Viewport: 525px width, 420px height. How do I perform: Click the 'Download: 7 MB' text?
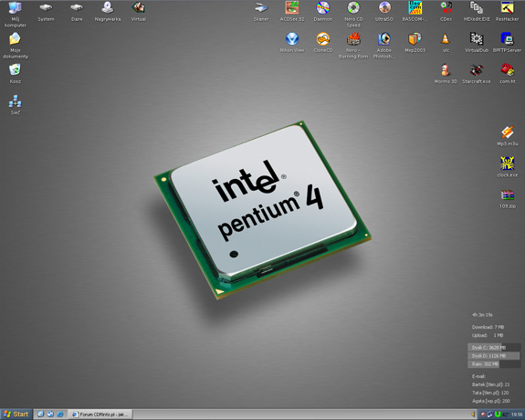coord(488,327)
